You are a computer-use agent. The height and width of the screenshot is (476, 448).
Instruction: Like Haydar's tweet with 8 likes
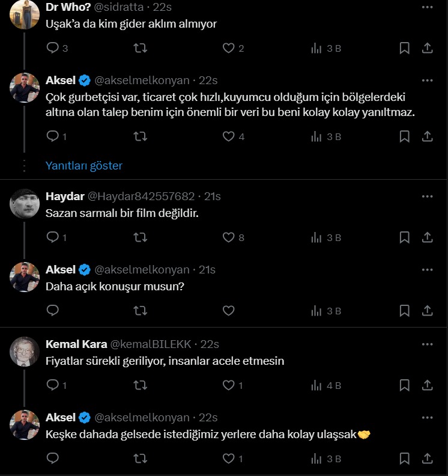point(229,237)
